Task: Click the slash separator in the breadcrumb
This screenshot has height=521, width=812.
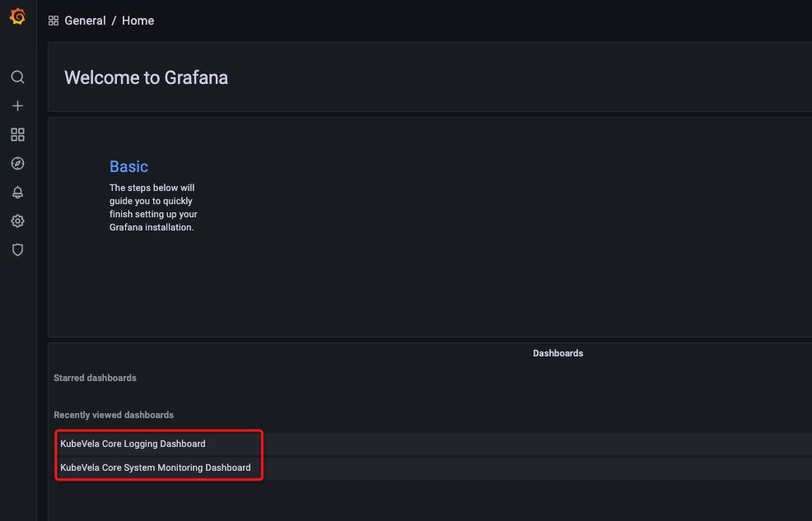Action: 114,21
